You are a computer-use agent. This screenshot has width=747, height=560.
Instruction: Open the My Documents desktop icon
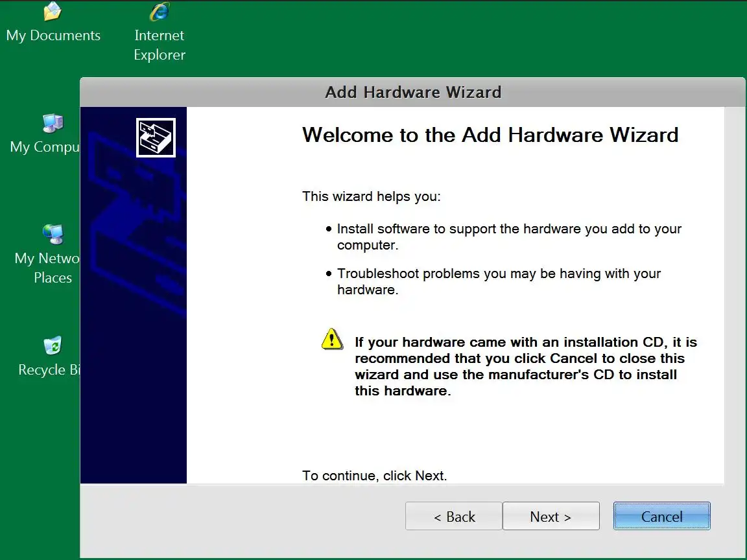point(53,23)
